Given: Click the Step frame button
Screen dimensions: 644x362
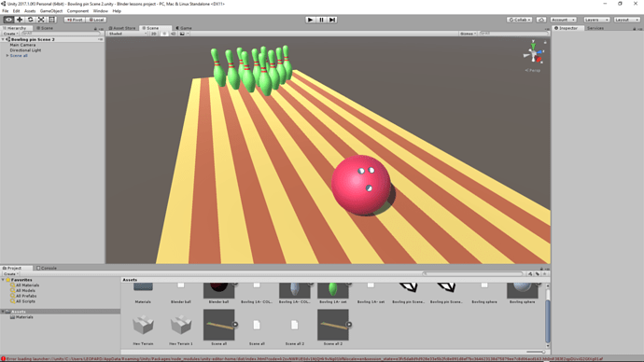Looking at the screenshot, I should pyautogui.click(x=332, y=20).
